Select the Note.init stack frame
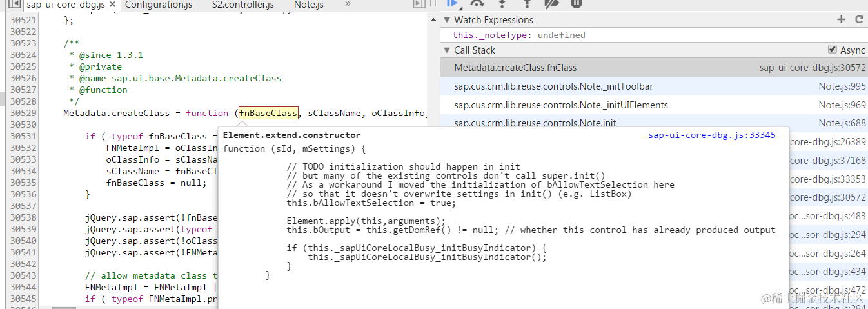This screenshot has width=868, height=309. click(654, 121)
